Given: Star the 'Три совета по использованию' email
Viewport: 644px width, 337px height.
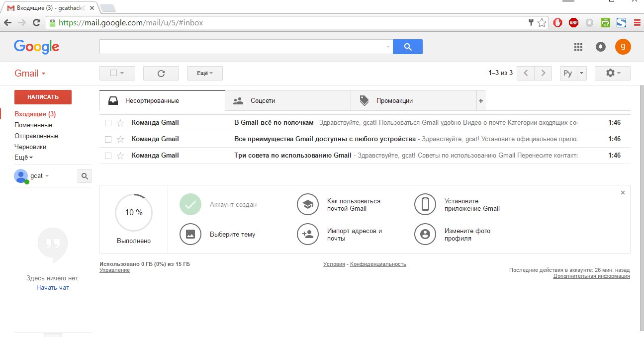Looking at the screenshot, I should [x=120, y=156].
